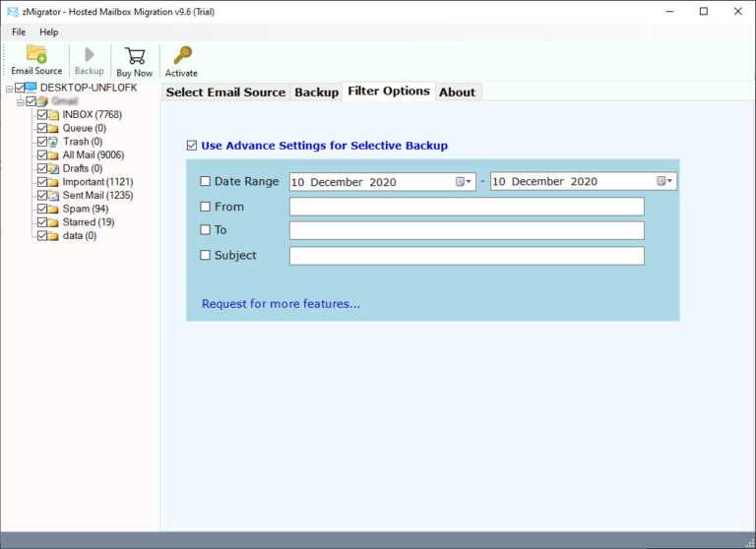756x549 pixels.
Task: Open the end date calendar dropdown
Action: (x=664, y=181)
